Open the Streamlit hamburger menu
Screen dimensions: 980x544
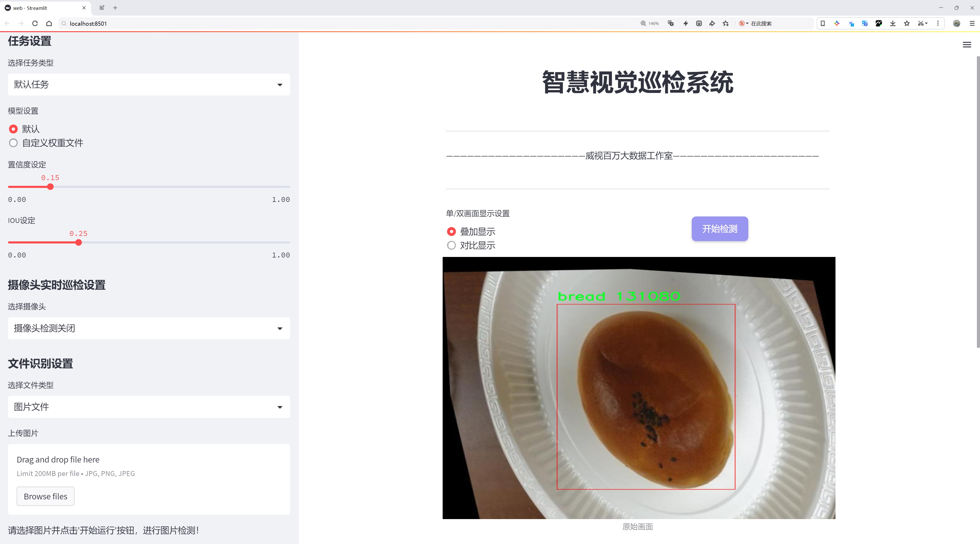967,45
